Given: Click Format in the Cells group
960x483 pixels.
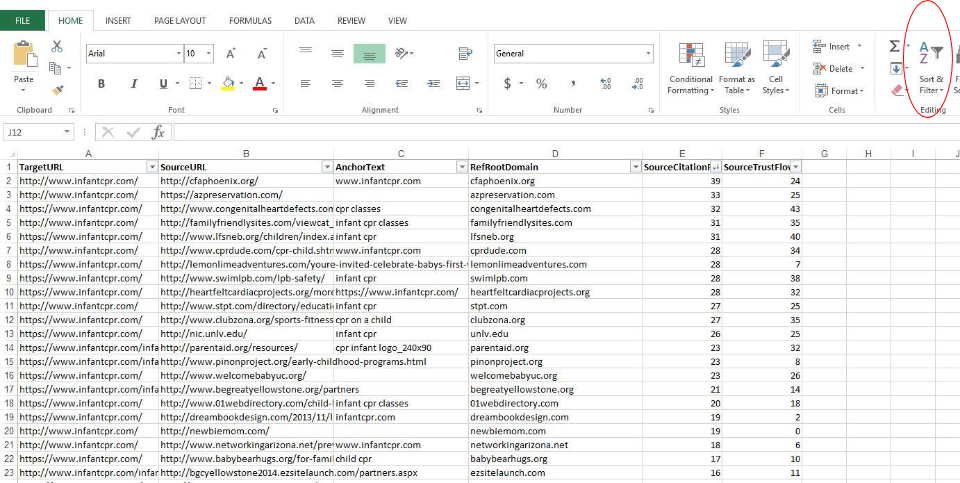Looking at the screenshot, I should (838, 91).
